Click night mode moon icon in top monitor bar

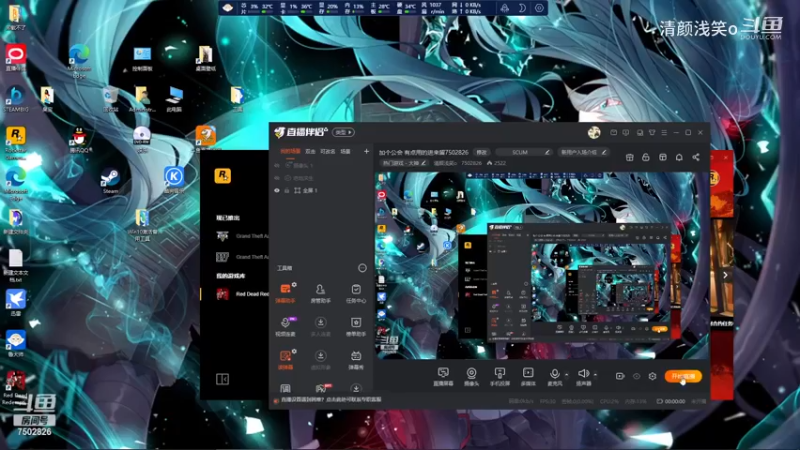[522, 8]
